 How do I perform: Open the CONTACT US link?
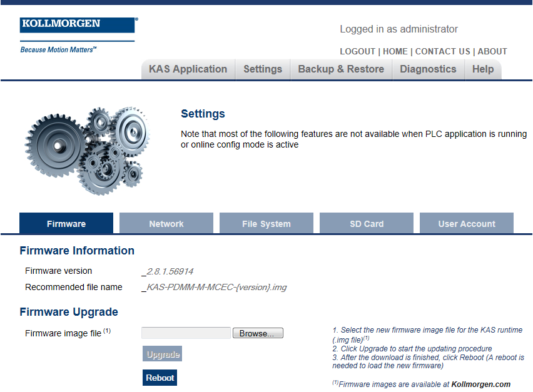(x=442, y=52)
